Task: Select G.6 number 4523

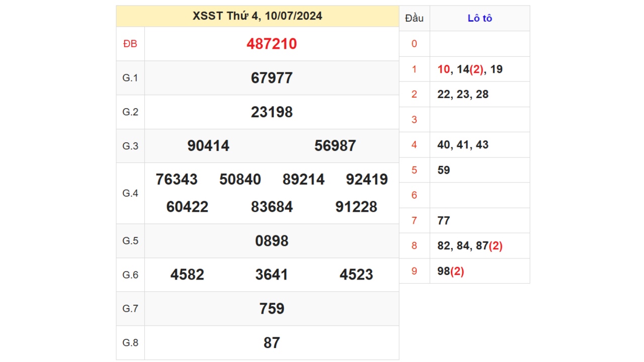Action: click(356, 275)
